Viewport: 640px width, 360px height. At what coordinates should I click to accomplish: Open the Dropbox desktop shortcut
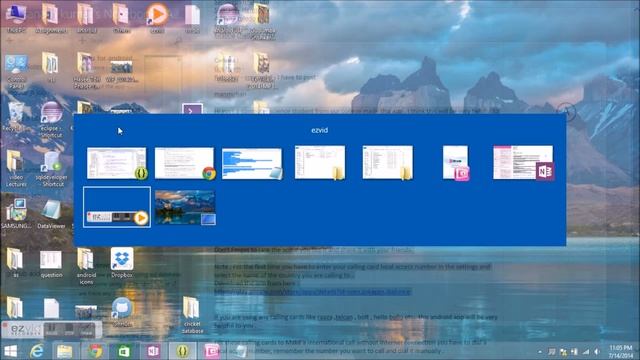pyautogui.click(x=122, y=263)
